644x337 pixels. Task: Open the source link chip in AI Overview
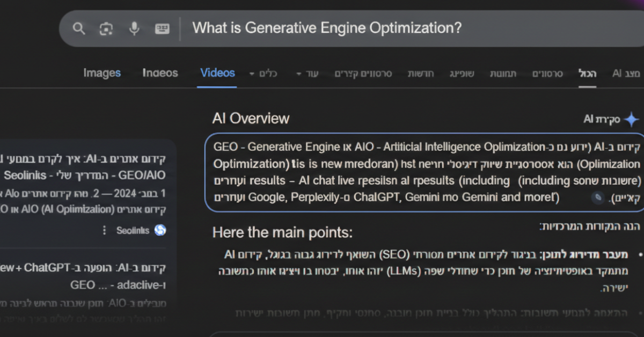pos(597,198)
